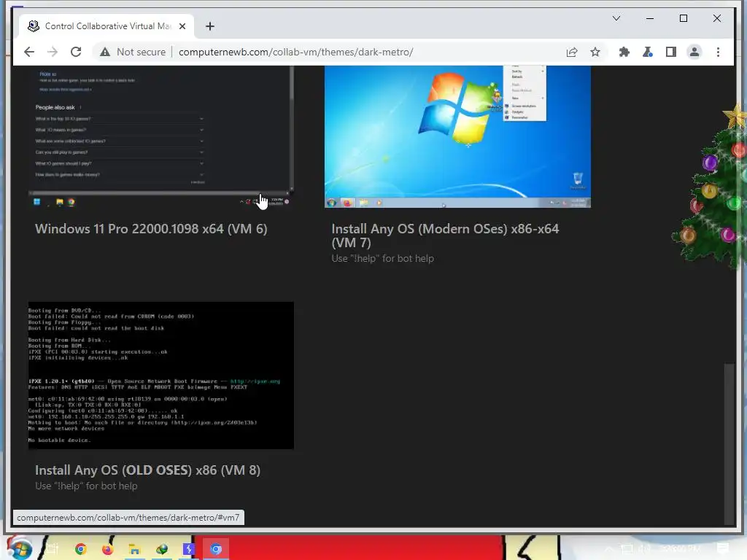
Task: Open the Extensions puzzle menu
Action: coord(624,52)
